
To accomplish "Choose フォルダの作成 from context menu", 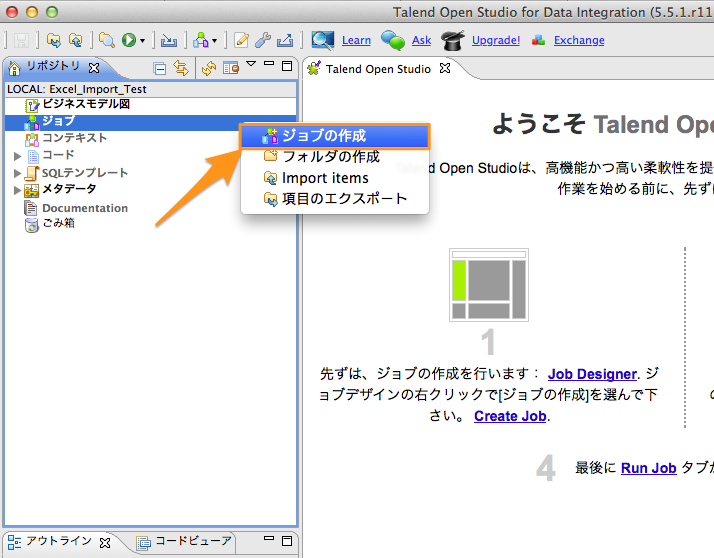I will [x=335, y=157].
